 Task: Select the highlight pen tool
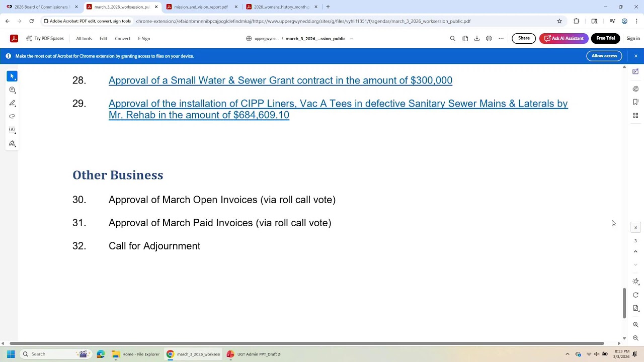[12, 103]
